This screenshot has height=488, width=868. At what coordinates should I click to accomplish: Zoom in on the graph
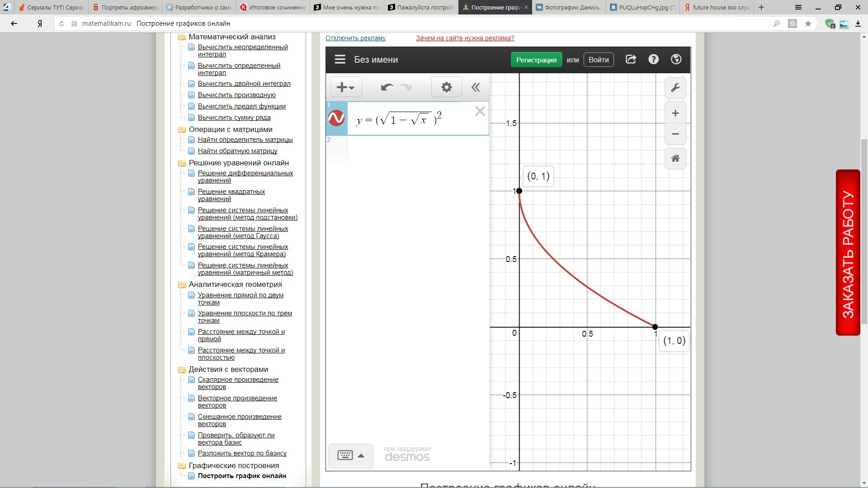point(675,113)
